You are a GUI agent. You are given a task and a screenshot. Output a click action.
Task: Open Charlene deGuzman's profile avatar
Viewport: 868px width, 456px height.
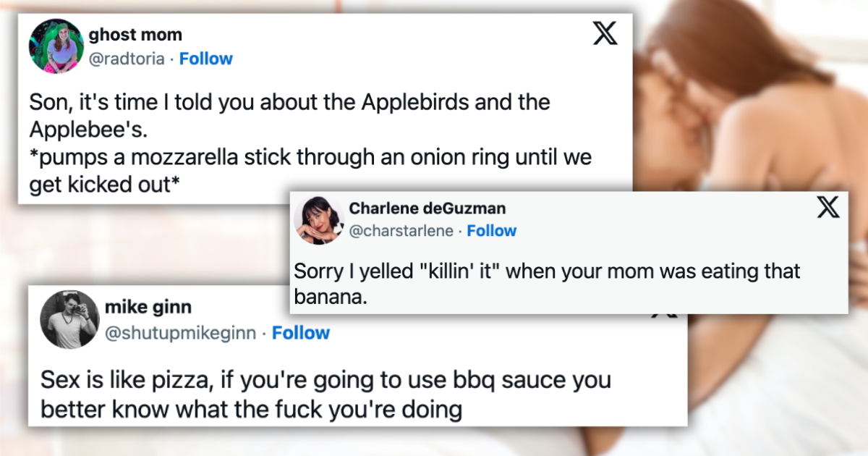[318, 219]
